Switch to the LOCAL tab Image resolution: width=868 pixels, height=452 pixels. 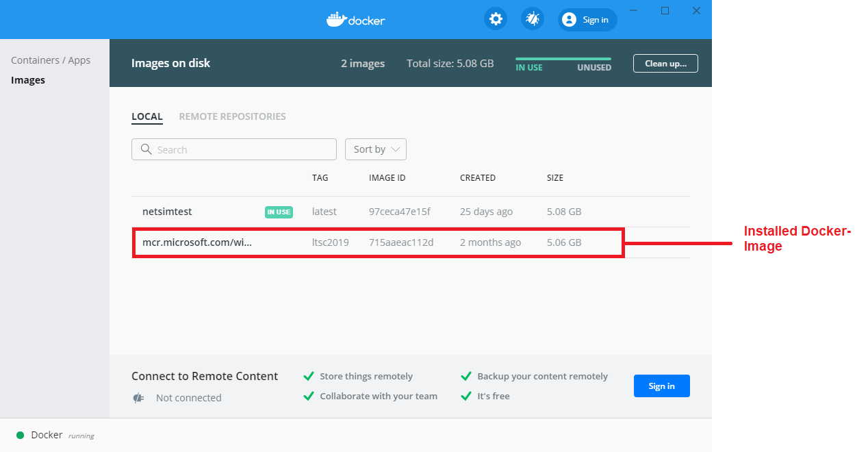click(x=147, y=116)
